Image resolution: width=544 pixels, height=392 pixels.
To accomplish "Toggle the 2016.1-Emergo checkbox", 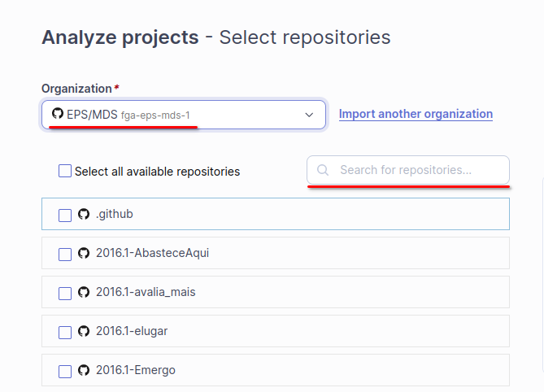I will click(x=65, y=372).
